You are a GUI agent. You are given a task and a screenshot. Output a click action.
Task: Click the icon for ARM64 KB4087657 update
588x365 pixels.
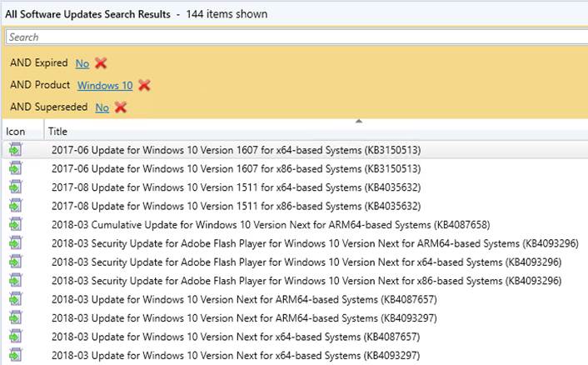(x=16, y=299)
